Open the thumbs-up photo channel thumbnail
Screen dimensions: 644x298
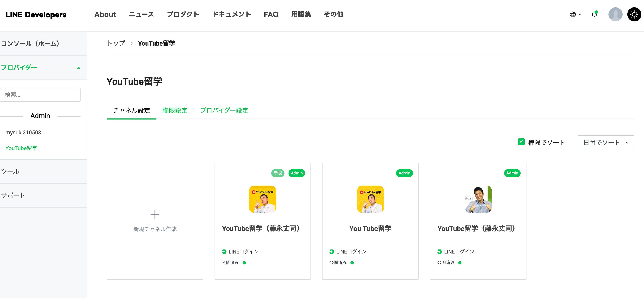point(478,199)
